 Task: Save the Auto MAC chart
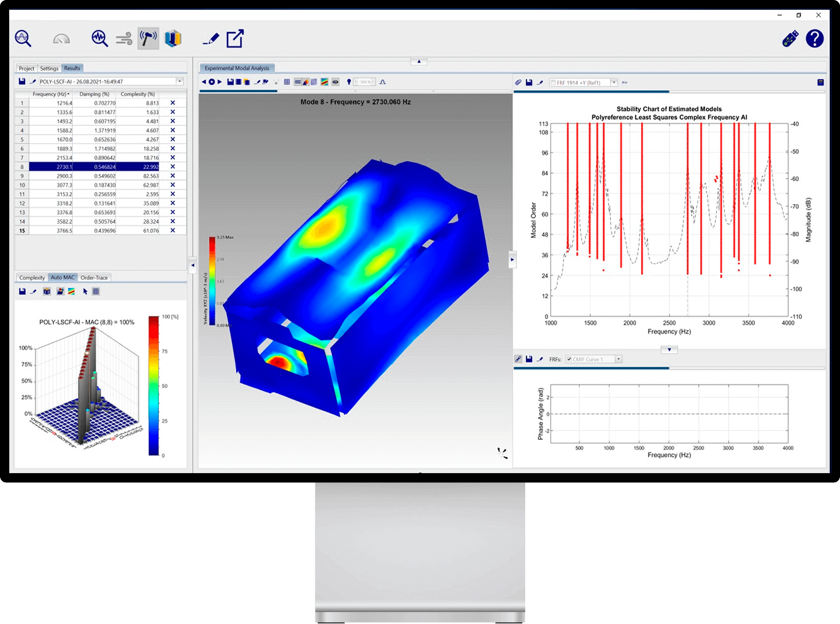(22, 291)
